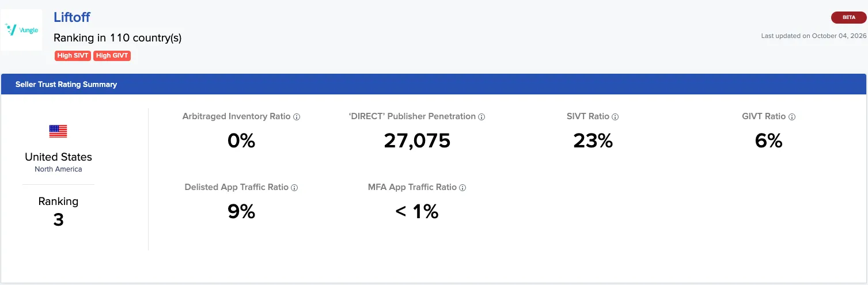The image size is (868, 285).
Task: Click the 'MFA App Traffic Ratio' label
Action: [412, 187]
